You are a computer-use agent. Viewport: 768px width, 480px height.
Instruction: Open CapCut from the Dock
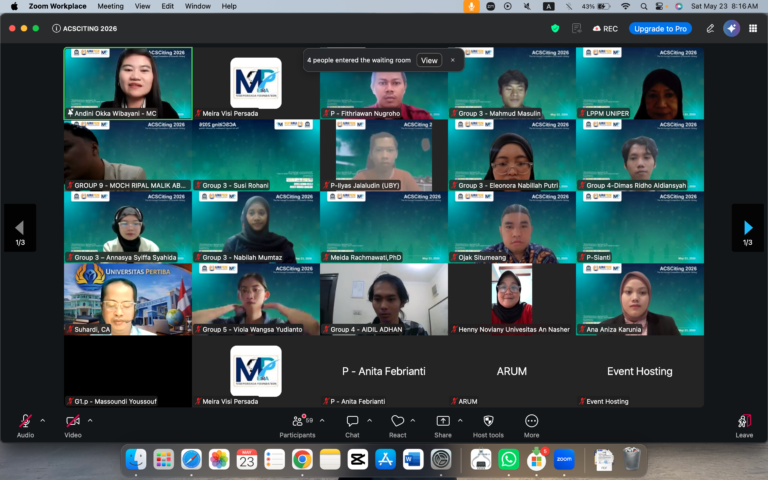[358, 459]
